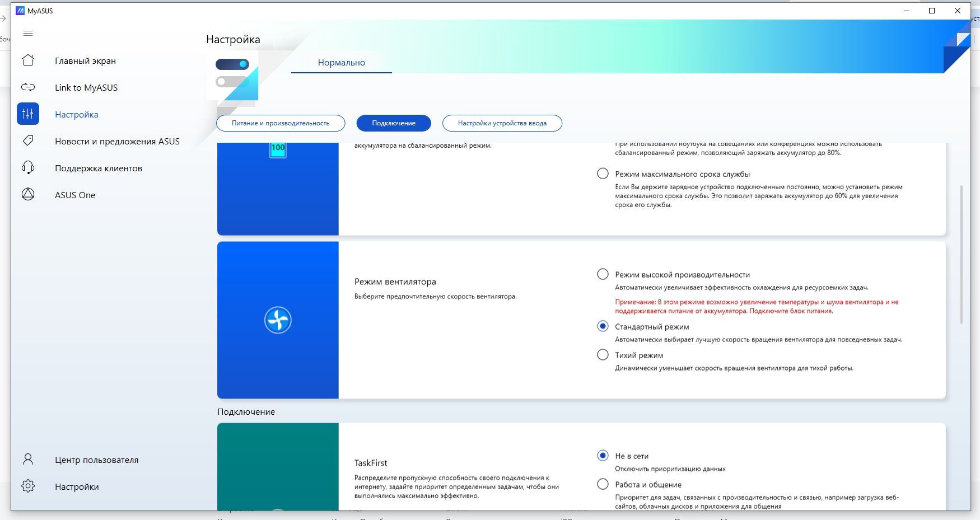The width and height of the screenshot is (980, 520).
Task: Click the gear icon for Настройки
Action: [x=28, y=486]
